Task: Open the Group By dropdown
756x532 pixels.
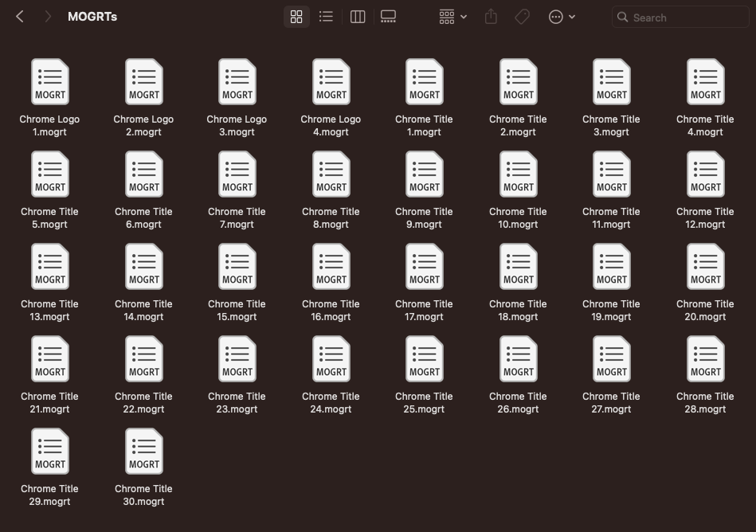Action: (452, 17)
